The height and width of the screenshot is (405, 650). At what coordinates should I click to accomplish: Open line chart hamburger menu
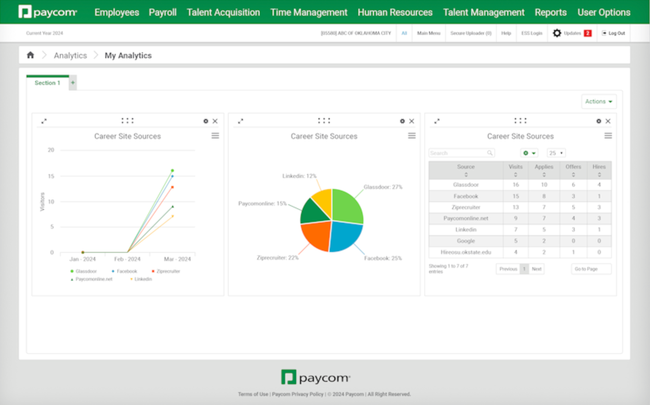pyautogui.click(x=215, y=136)
